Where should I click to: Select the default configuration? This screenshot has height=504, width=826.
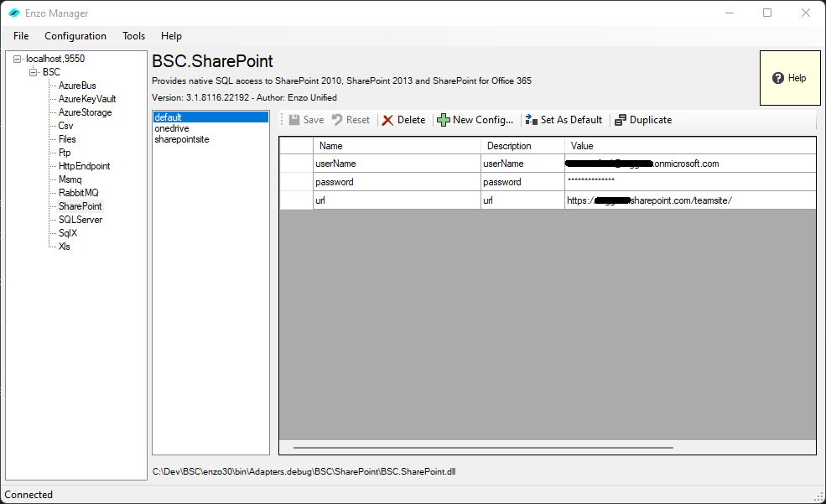pyautogui.click(x=210, y=117)
